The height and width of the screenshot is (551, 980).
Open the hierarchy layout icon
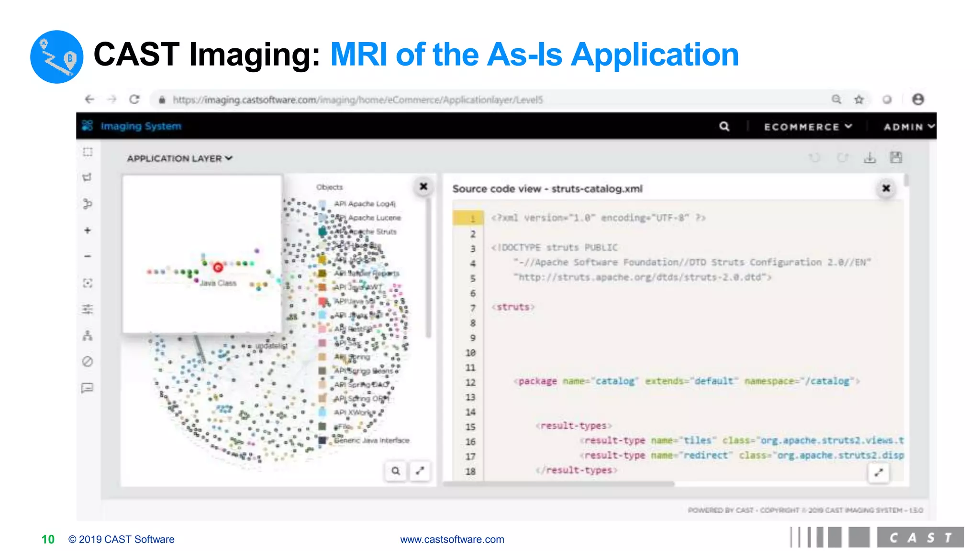(x=88, y=335)
